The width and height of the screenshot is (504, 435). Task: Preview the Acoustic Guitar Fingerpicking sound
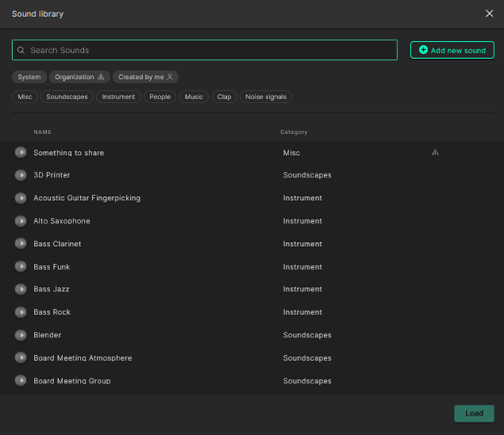pyautogui.click(x=20, y=198)
